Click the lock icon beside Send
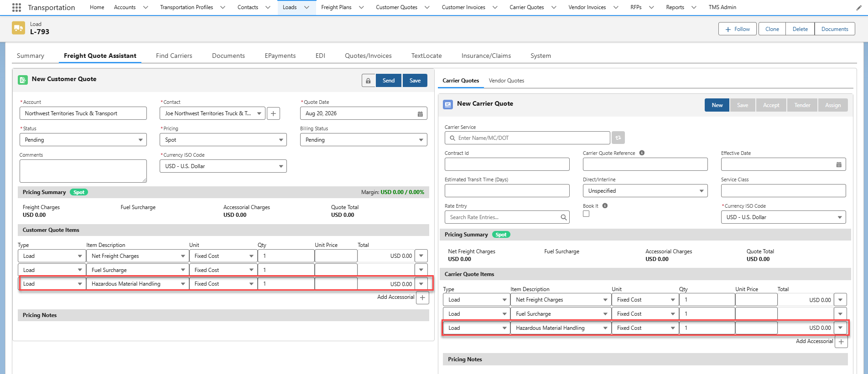868x374 pixels. 368,81
